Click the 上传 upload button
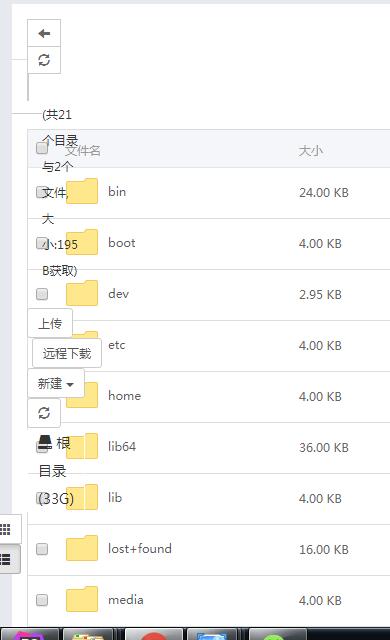This screenshot has height=640, width=390. pyautogui.click(x=50, y=324)
